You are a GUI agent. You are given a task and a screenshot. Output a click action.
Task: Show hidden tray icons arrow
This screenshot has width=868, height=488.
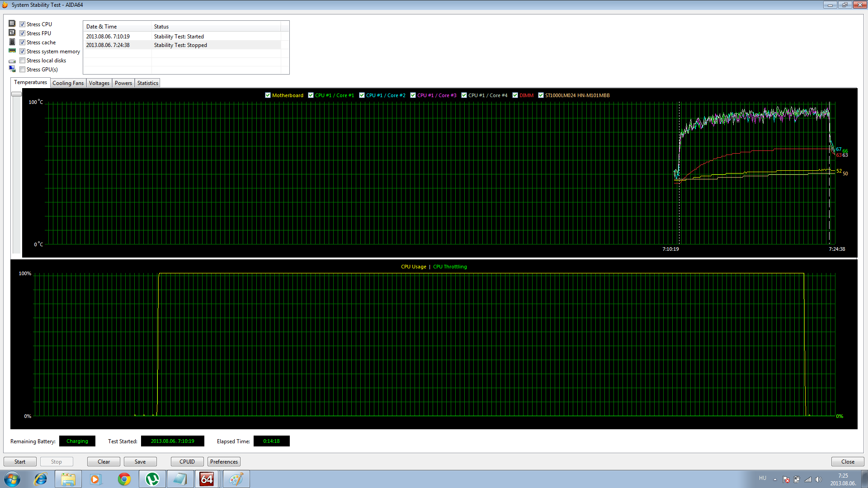click(775, 479)
